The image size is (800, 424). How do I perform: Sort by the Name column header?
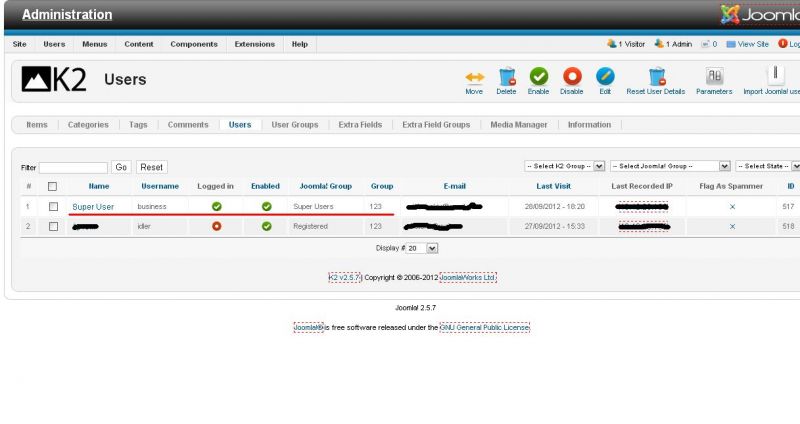tap(99, 187)
